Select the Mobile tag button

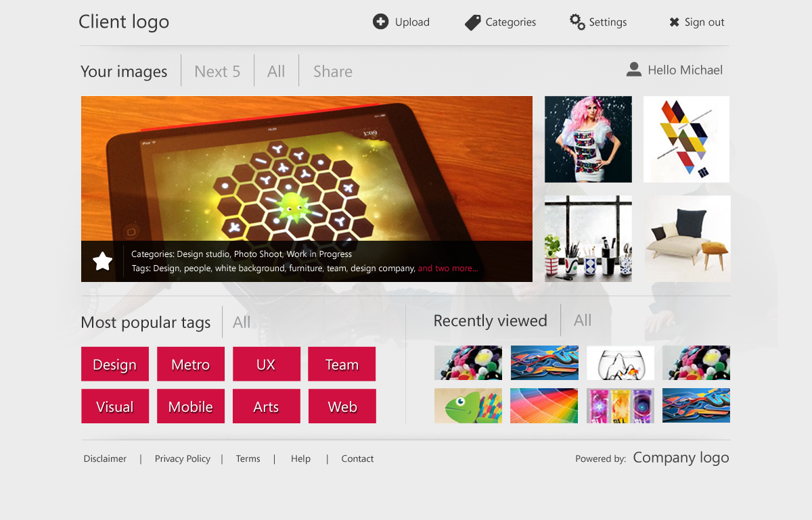tap(191, 406)
